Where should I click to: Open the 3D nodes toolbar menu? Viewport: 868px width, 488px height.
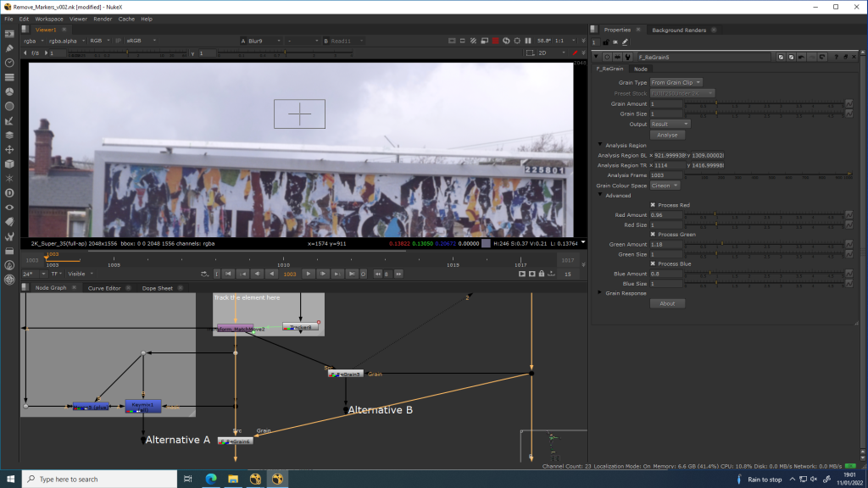click(8, 164)
